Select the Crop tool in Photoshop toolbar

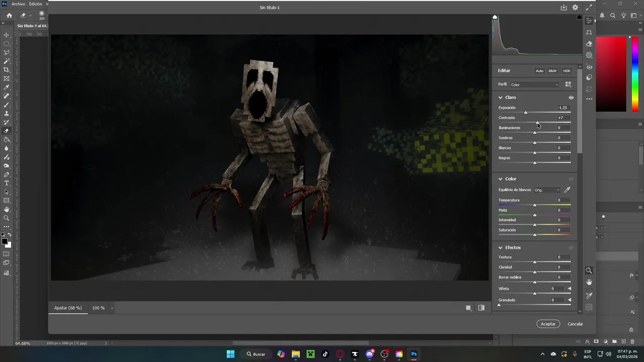point(7,70)
